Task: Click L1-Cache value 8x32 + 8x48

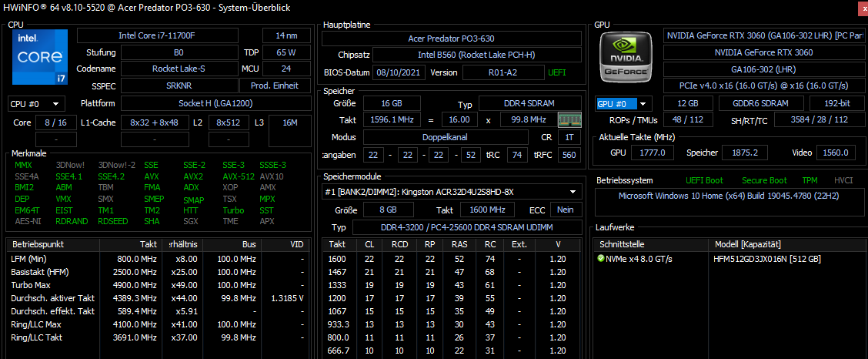Action: 154,122
